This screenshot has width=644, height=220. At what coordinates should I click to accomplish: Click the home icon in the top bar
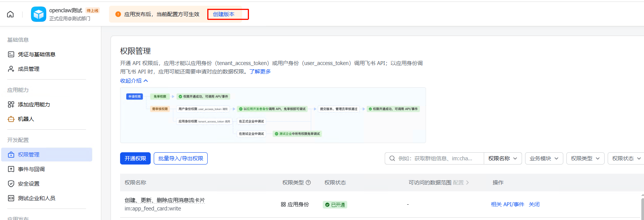[x=10, y=14]
